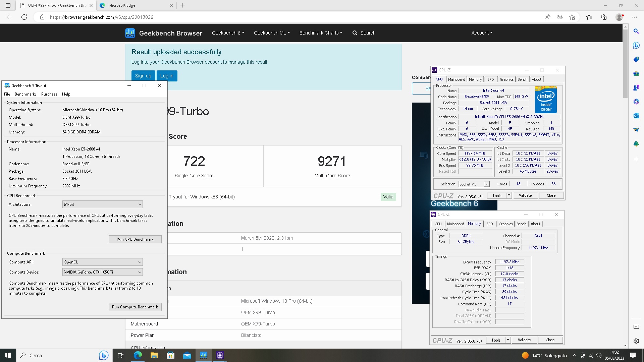This screenshot has width=644, height=362.
Task: Open Task View on the taskbar
Action: click(121, 355)
